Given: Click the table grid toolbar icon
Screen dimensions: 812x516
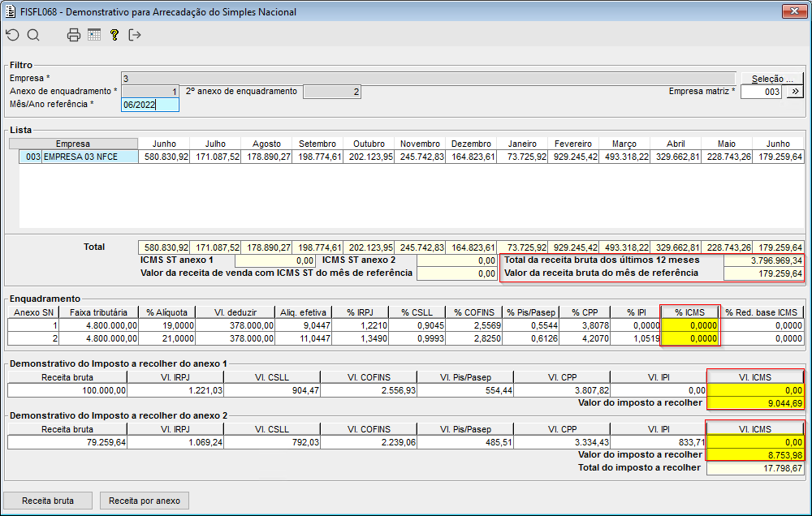Looking at the screenshot, I should [x=94, y=35].
